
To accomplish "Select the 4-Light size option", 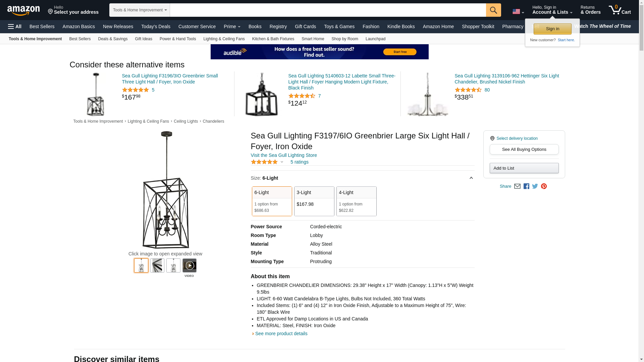I will tap(356, 201).
